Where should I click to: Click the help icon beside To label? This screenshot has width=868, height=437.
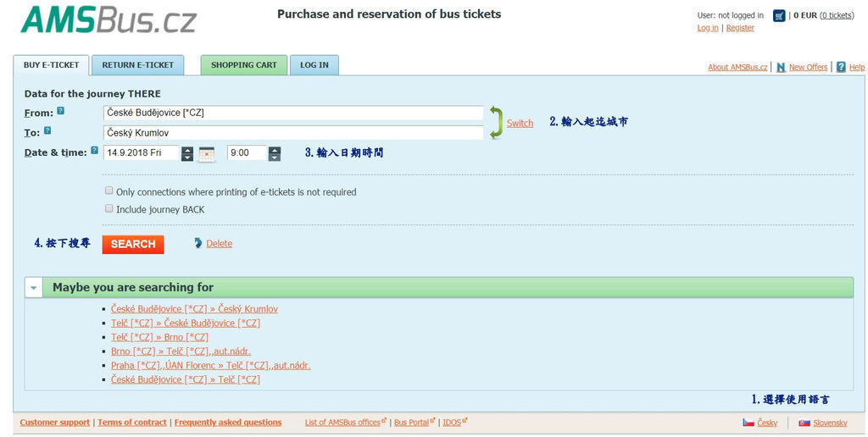(47, 130)
